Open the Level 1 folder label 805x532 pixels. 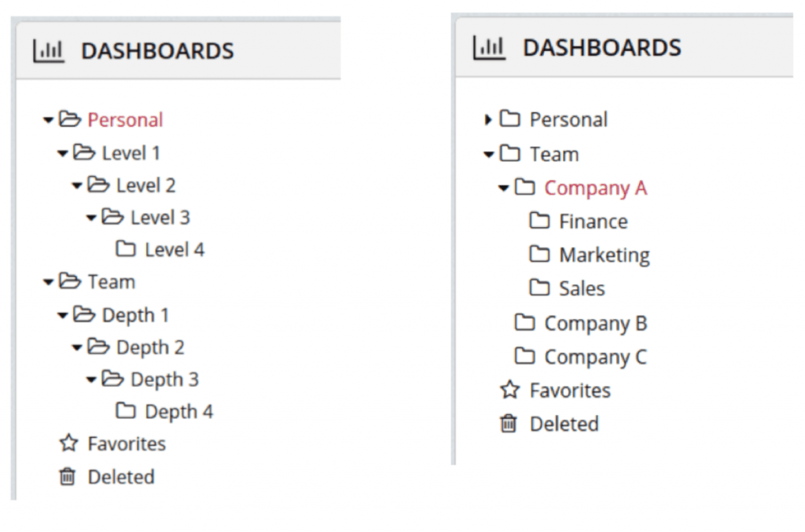tap(131, 153)
